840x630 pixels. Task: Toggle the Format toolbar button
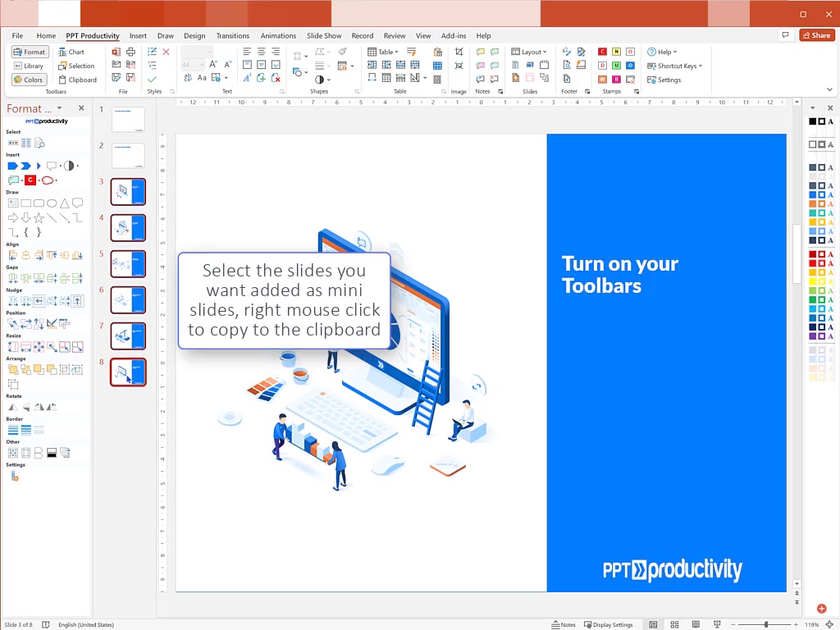pyautogui.click(x=30, y=52)
